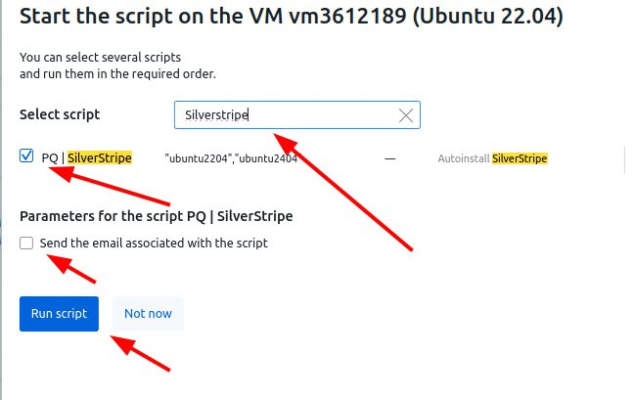Click the "Start the script on the VM" heading
Screen dimensions: 635x400
(150, 17)
